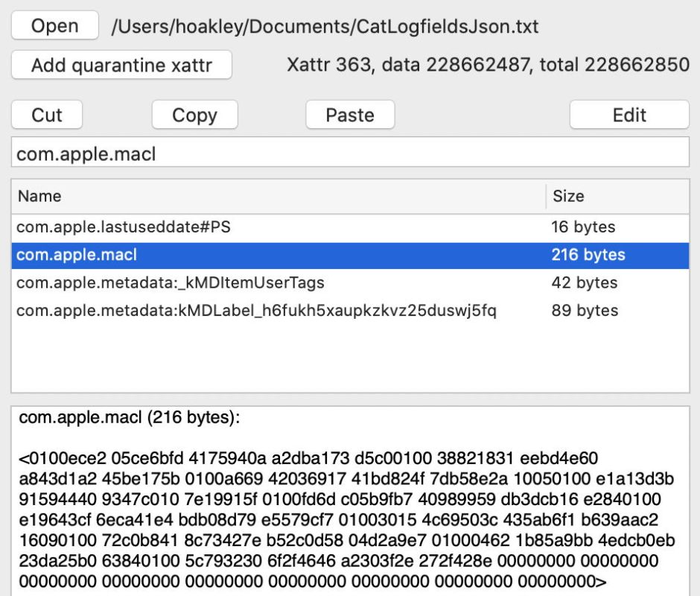Sort the table by Name column header
700x596 pixels.
pos(279,197)
